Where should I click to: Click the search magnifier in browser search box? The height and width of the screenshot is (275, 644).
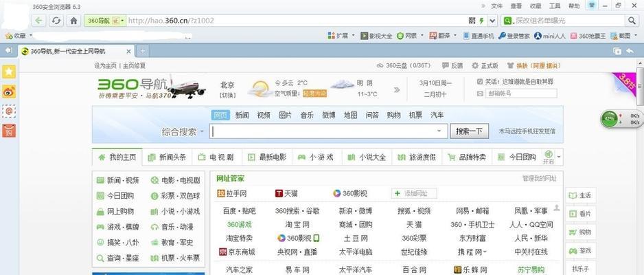tap(631, 21)
